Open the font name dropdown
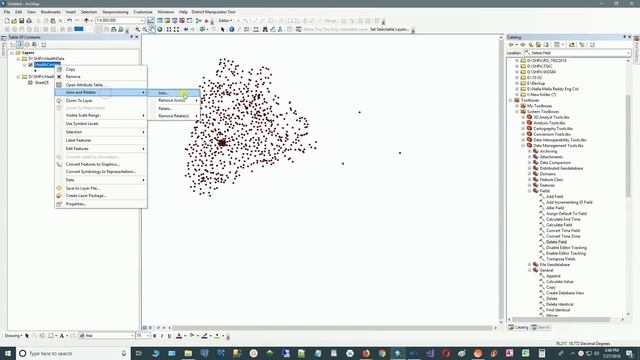640x360 pixels. click(x=132, y=336)
